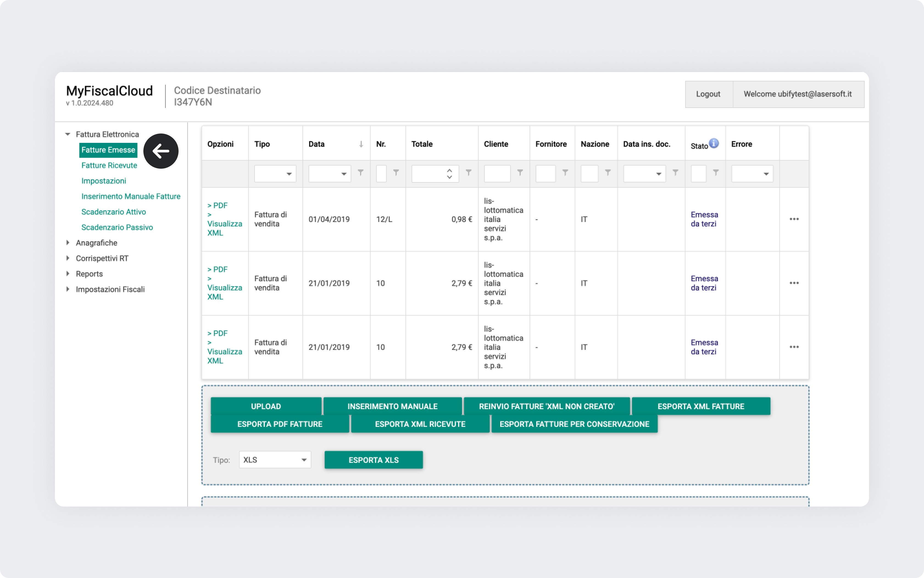The width and height of the screenshot is (924, 578).
Task: Click the filter icon for Totale column
Action: (x=469, y=173)
